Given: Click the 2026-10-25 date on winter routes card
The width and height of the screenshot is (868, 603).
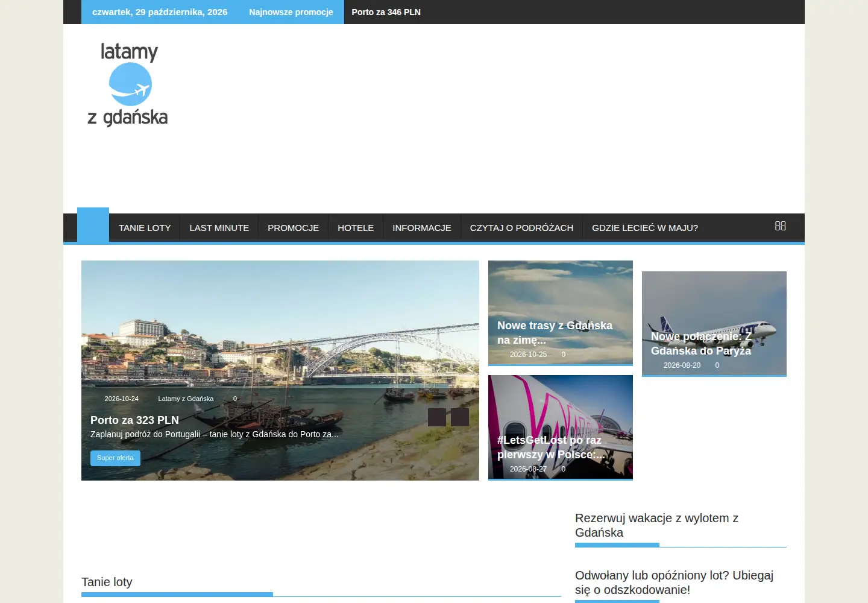Looking at the screenshot, I should pos(528,355).
